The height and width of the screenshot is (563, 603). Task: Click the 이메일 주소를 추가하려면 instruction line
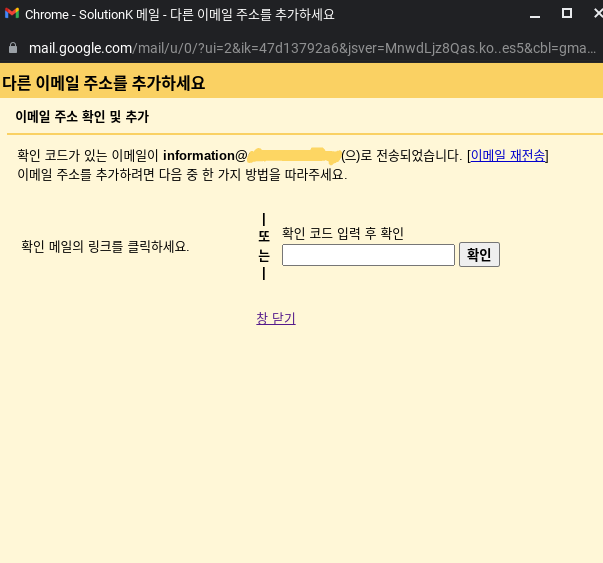pos(182,175)
